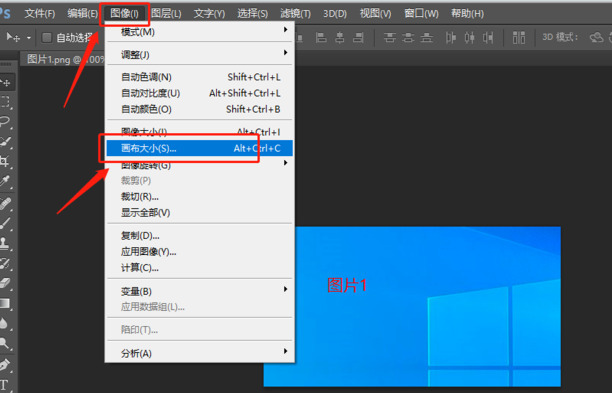
Task: Open the tool preset dropdown arrow
Action: (x=28, y=38)
